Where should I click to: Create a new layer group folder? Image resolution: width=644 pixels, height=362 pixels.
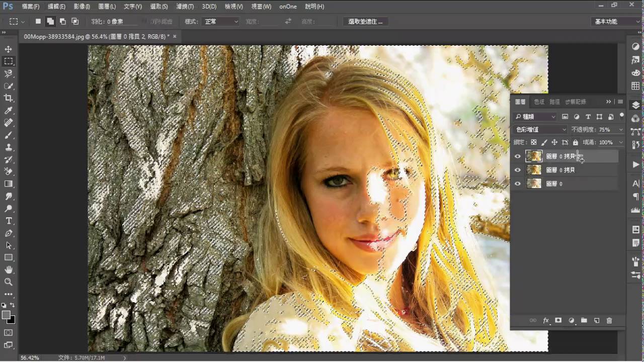pyautogui.click(x=584, y=320)
